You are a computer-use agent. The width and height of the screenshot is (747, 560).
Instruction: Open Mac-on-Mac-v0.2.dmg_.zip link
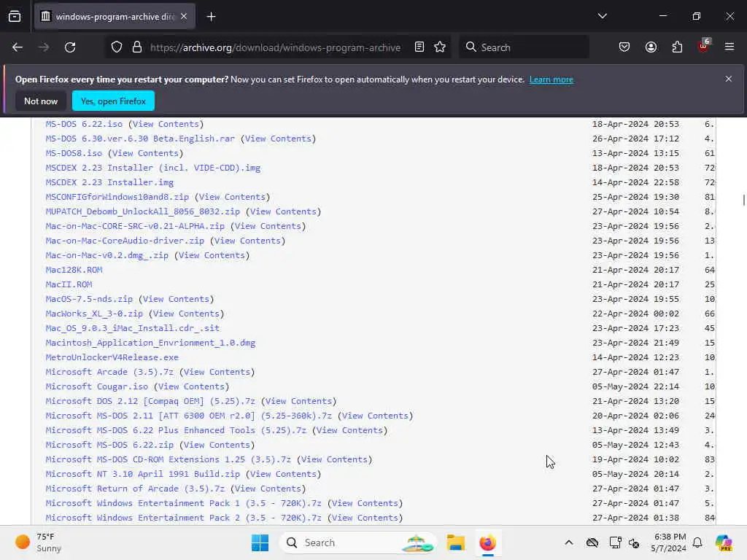point(107,255)
